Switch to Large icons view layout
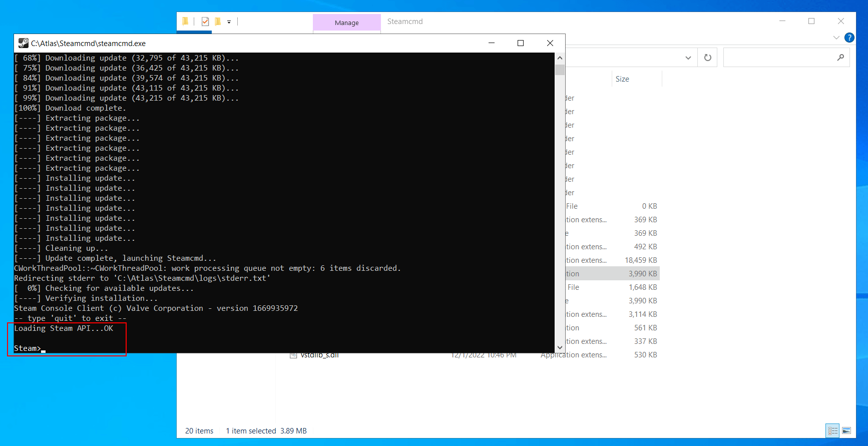Viewport: 868px width, 446px height. pyautogui.click(x=846, y=430)
